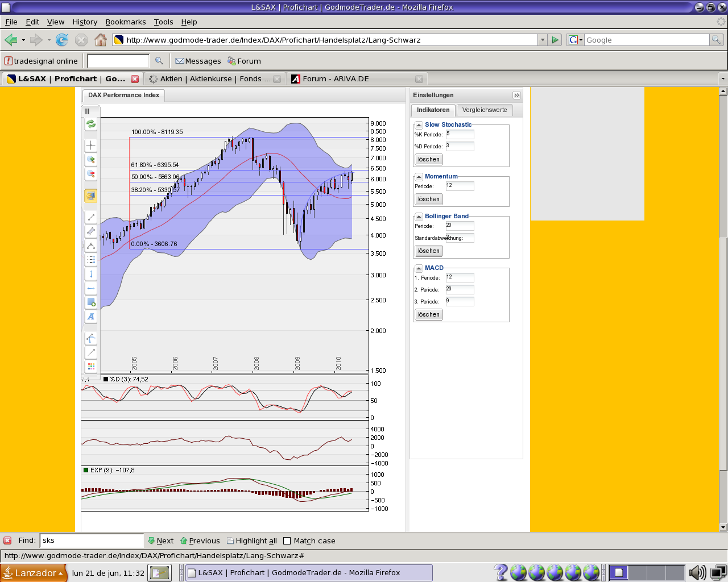Click the zoom out magnifier icon
The width and height of the screenshot is (728, 582).
[x=90, y=174]
